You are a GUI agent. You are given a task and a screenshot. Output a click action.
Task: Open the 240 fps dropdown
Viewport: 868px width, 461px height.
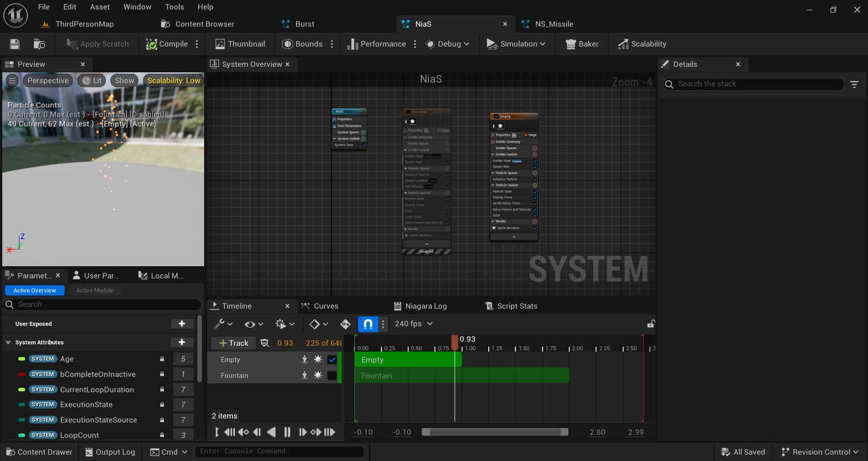coord(414,324)
